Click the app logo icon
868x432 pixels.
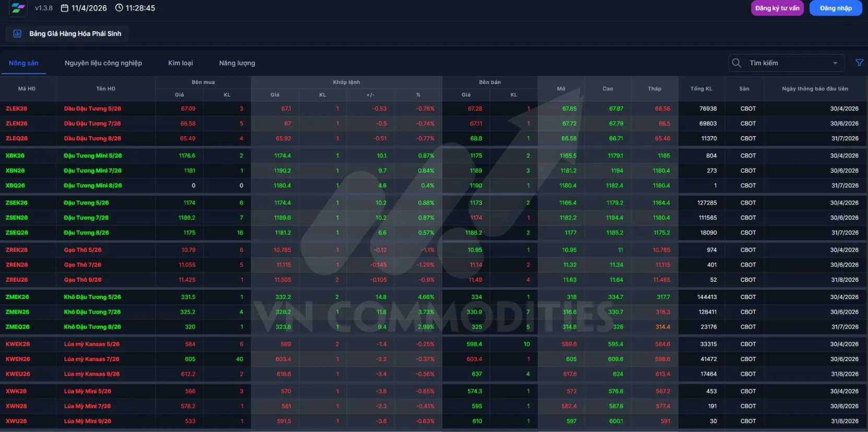18,8
